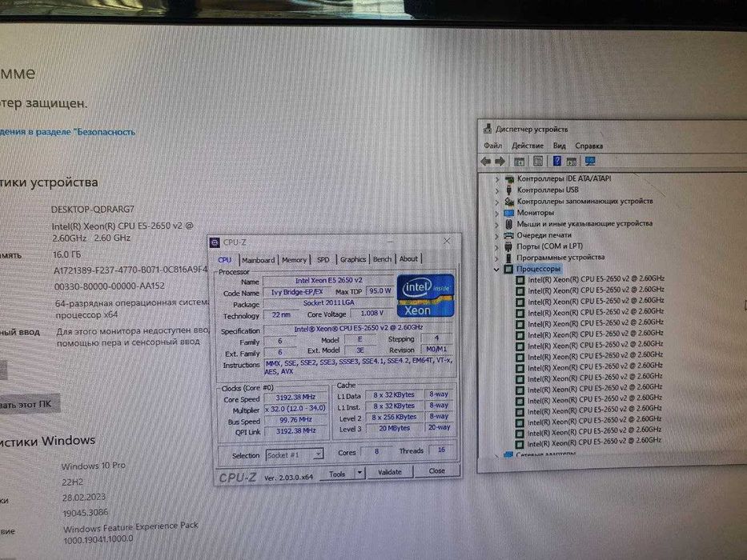Select the Очереди печати label
747x560 pixels.
[544, 235]
